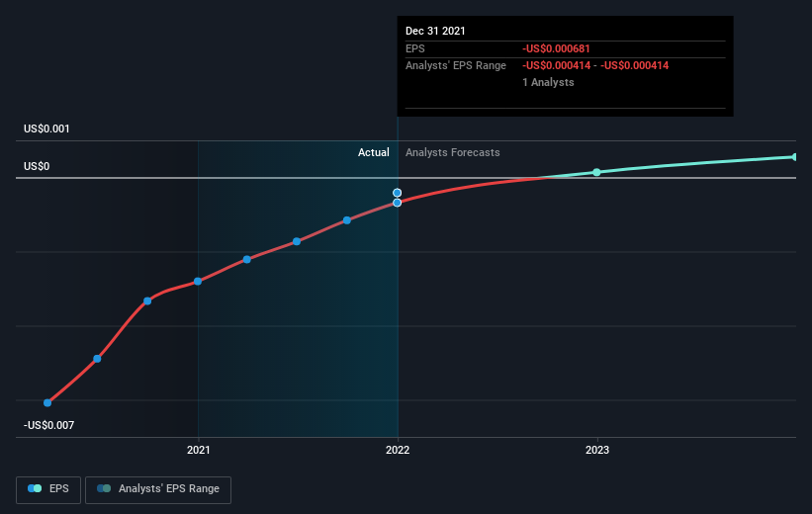Click the 2021 x-axis label

click(x=199, y=450)
